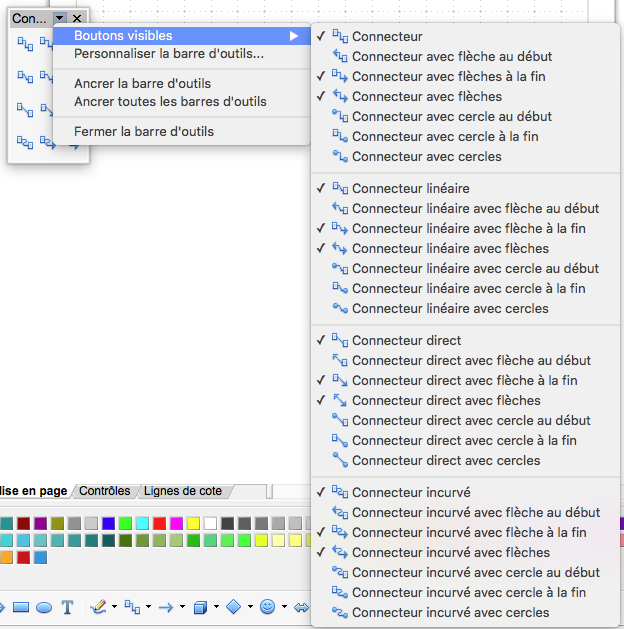Enable Connecteur incurvé avec flèche au début
This screenshot has width=624, height=629.
(x=466, y=512)
